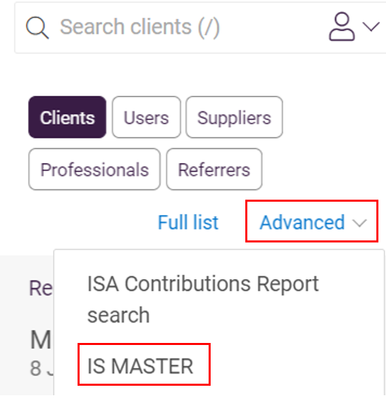
Task: Click the '(/)' shortcut hint in search box
Action: pyautogui.click(x=209, y=27)
